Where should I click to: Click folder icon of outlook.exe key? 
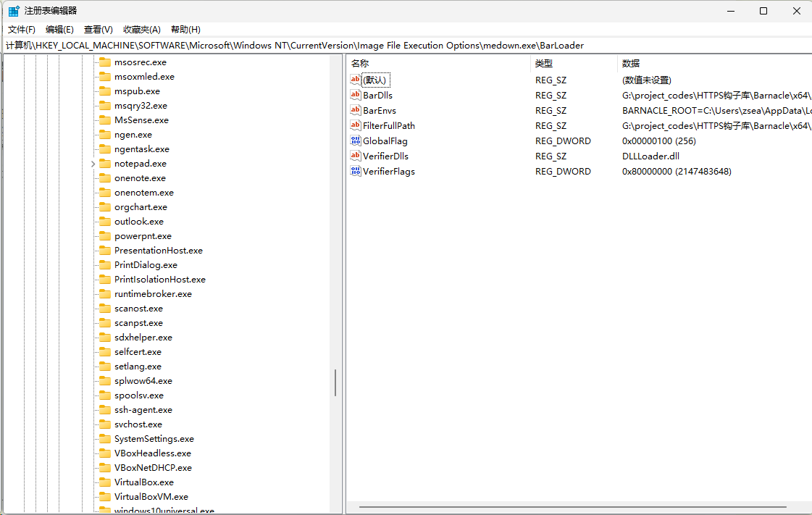[x=105, y=222]
